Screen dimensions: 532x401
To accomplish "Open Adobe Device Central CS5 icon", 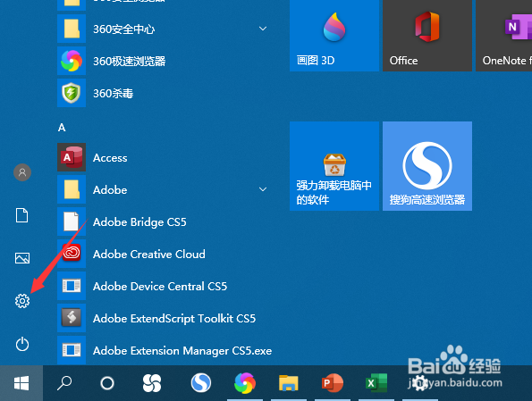I will 72,286.
